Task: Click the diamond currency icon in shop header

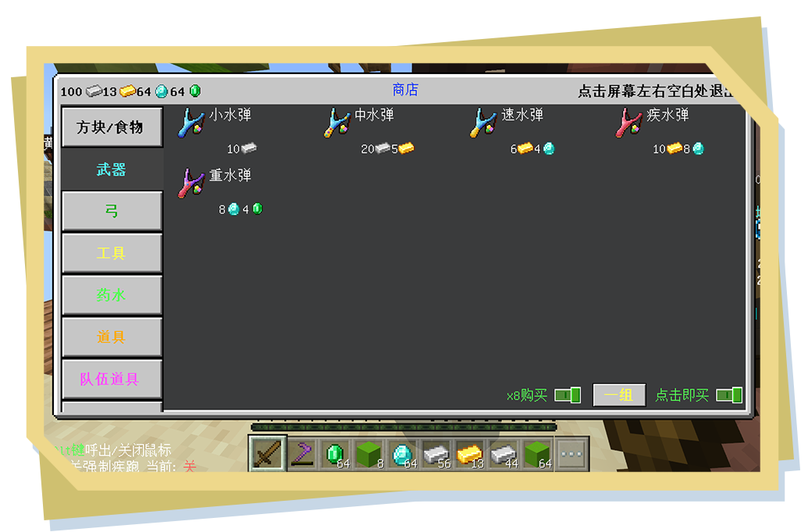Action: coord(162,92)
